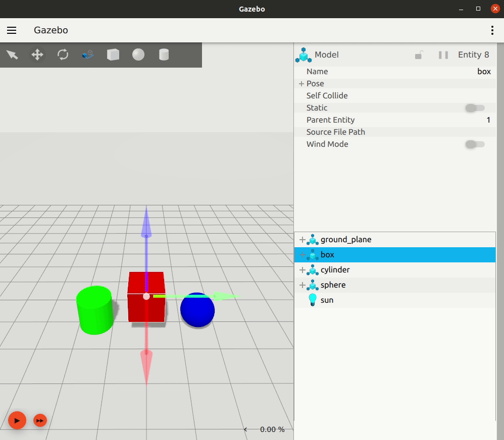Click the Self Collide row
504x440 pixels.
pos(395,96)
